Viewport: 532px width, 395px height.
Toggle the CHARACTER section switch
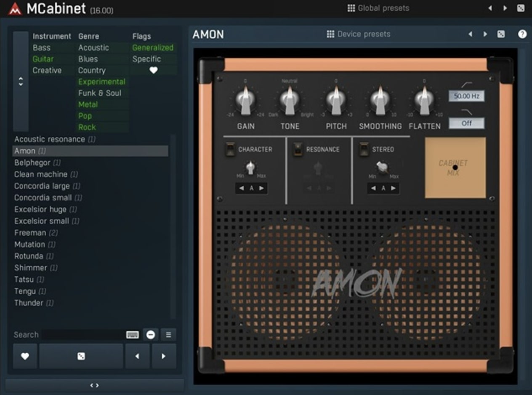[230, 149]
